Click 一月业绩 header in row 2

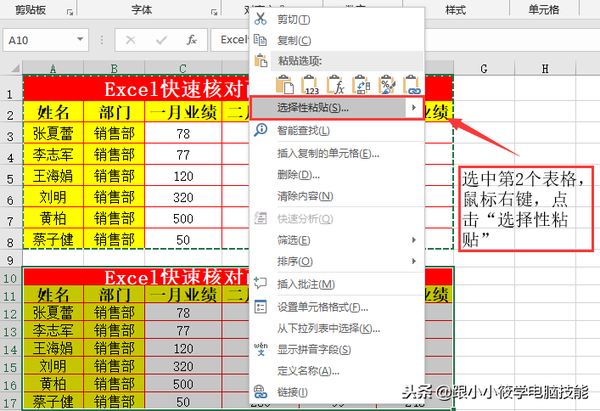[183, 112]
